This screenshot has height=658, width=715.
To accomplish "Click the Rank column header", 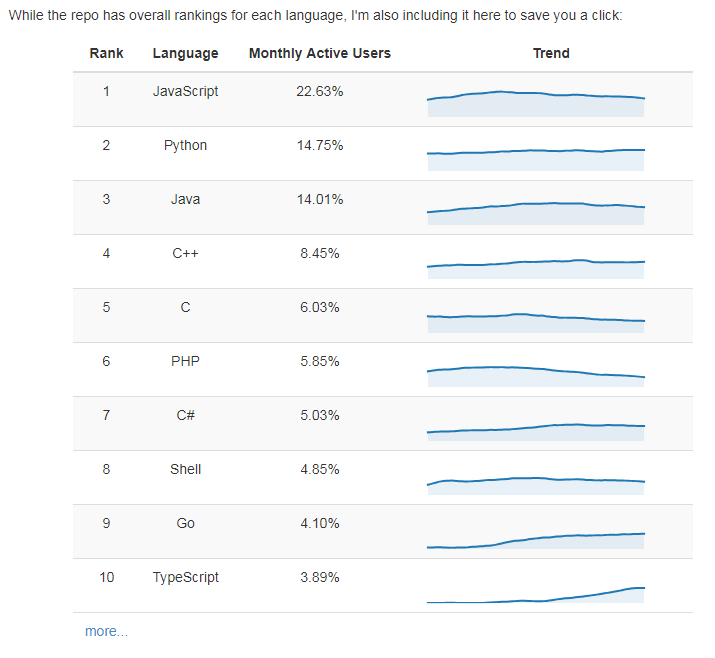I will coord(106,53).
